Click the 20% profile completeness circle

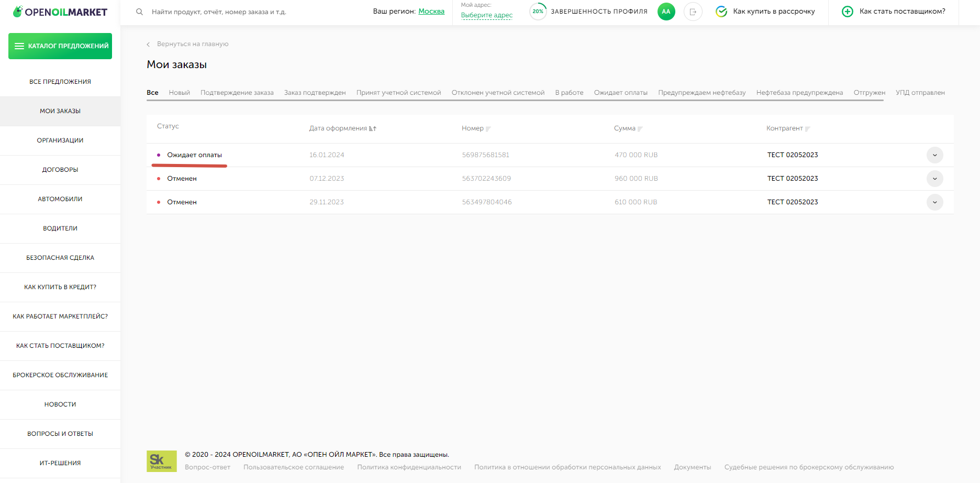point(538,12)
